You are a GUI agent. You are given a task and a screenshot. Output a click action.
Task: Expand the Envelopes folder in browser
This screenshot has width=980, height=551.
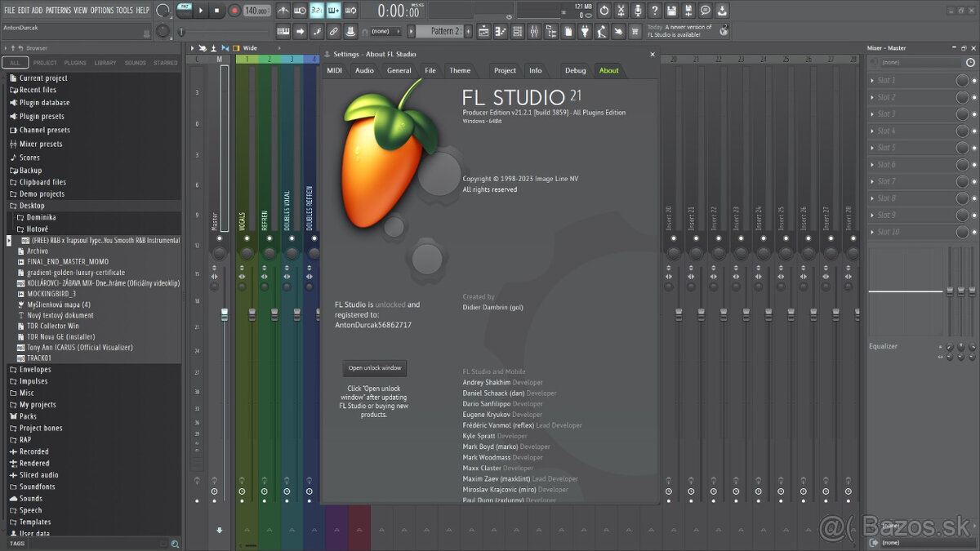(35, 370)
